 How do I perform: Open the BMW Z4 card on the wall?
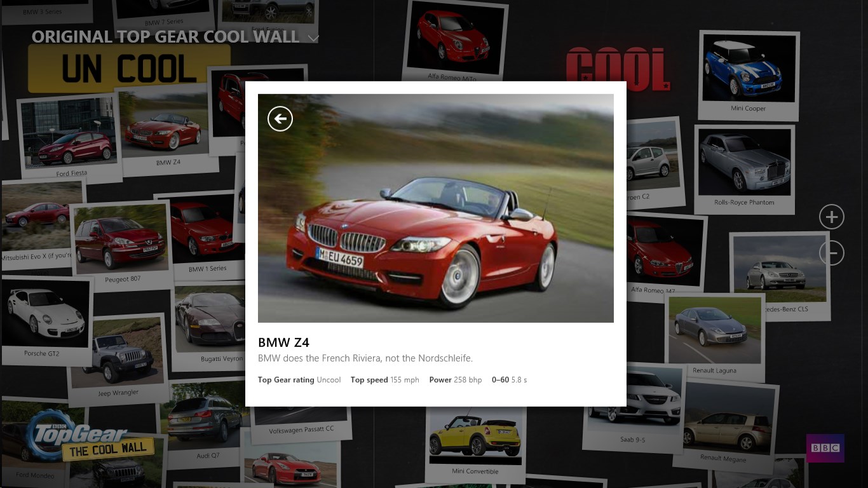[166, 130]
